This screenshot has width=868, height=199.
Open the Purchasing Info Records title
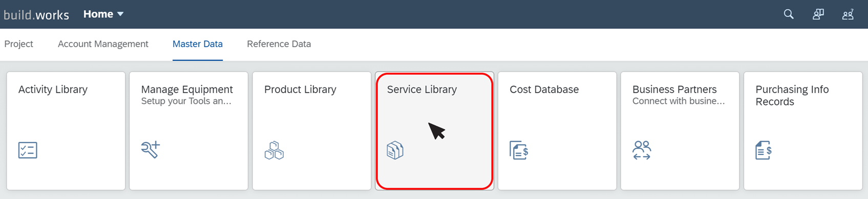pos(792,96)
